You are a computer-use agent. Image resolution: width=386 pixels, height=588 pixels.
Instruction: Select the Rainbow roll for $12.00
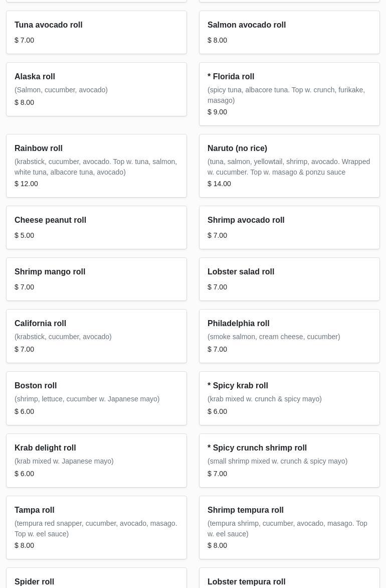coord(96,166)
